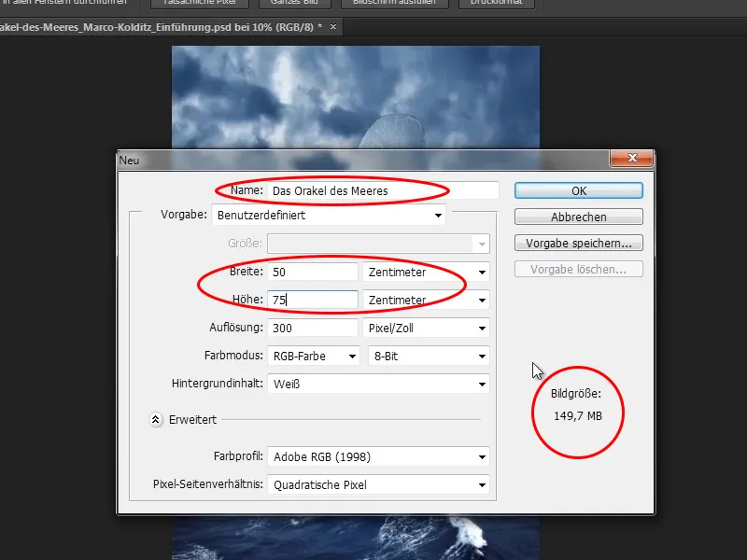The image size is (747, 560).
Task: Close the Neu dialog with X
Action: pos(632,158)
